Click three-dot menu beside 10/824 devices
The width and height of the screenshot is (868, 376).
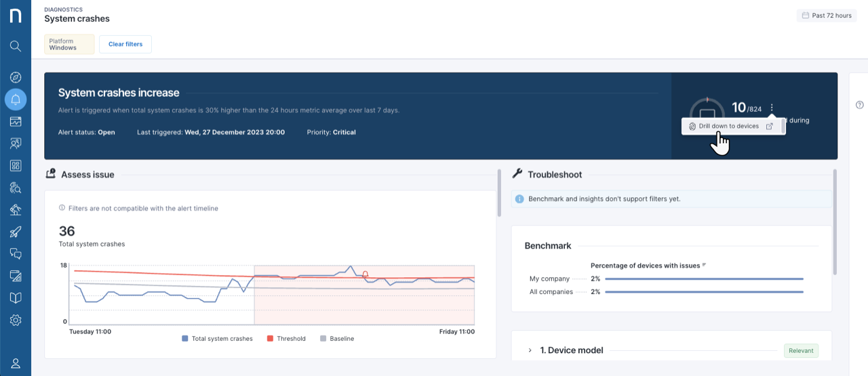pyautogui.click(x=772, y=108)
